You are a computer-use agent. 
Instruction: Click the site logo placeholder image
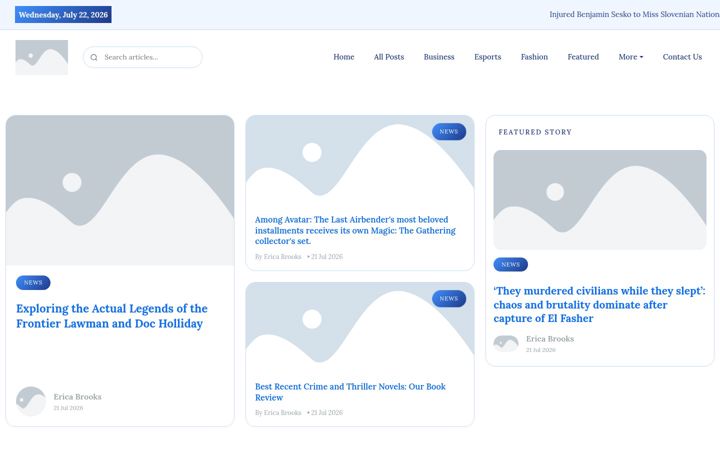(42, 57)
